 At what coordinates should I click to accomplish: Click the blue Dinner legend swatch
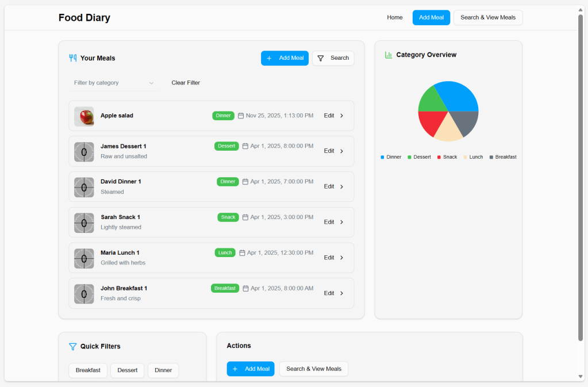point(382,157)
